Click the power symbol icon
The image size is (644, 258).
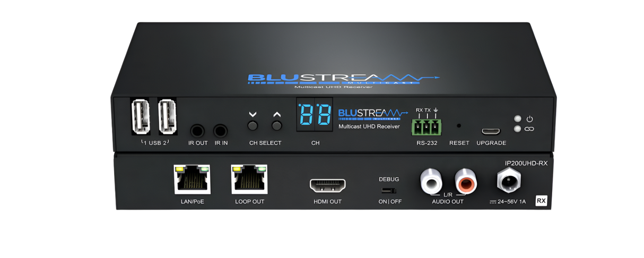click(529, 119)
